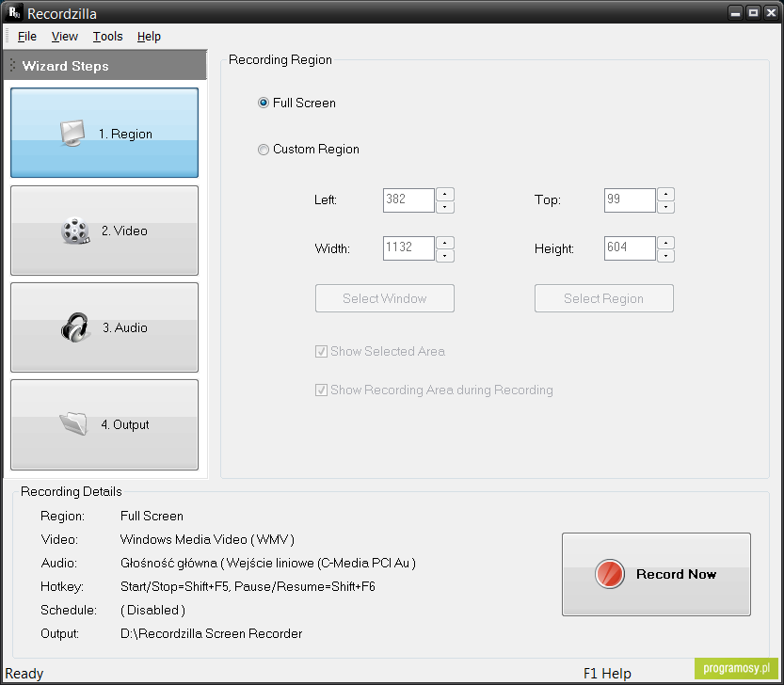Click the folder icon on Output step
784x685 pixels.
pyautogui.click(x=74, y=424)
